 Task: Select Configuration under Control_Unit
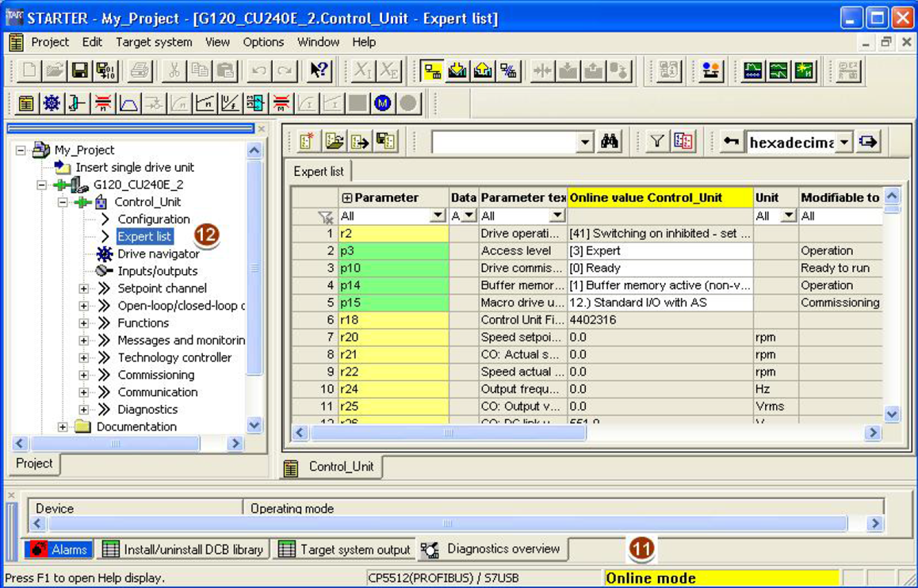point(154,219)
